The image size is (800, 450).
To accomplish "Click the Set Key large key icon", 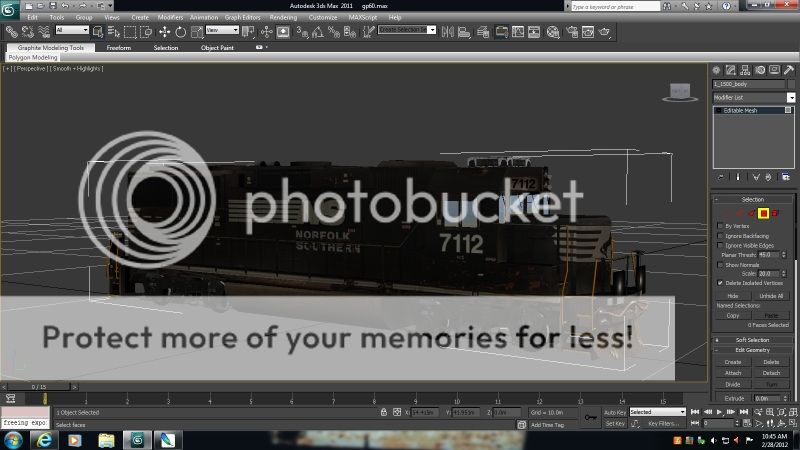I will pos(591,417).
